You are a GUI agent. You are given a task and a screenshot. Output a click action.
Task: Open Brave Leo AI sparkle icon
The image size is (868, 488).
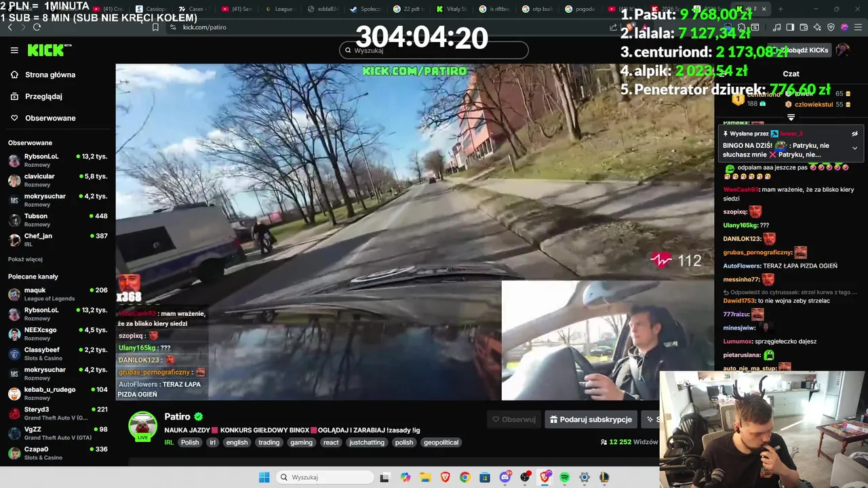(817, 27)
